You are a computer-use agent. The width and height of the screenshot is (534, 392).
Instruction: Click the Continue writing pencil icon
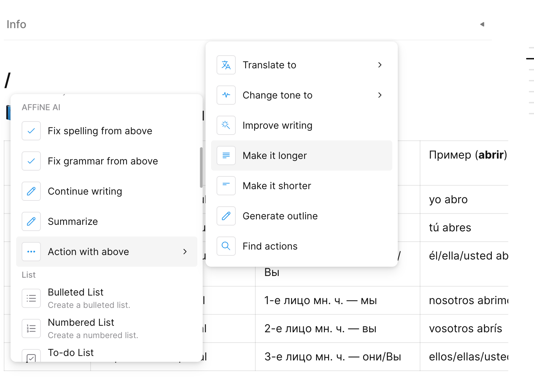31,191
